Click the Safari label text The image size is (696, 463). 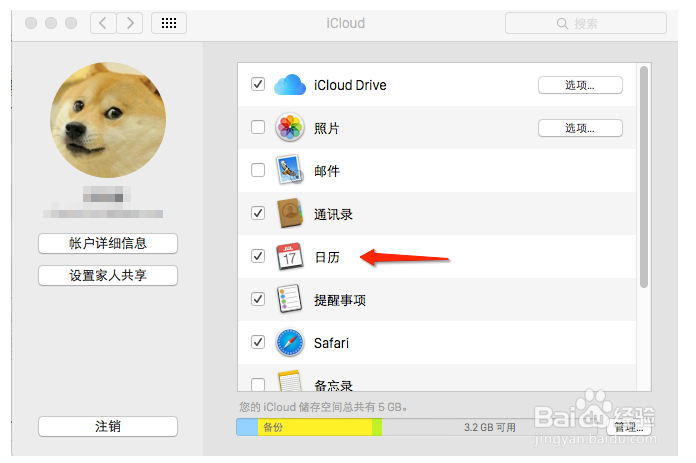331,343
